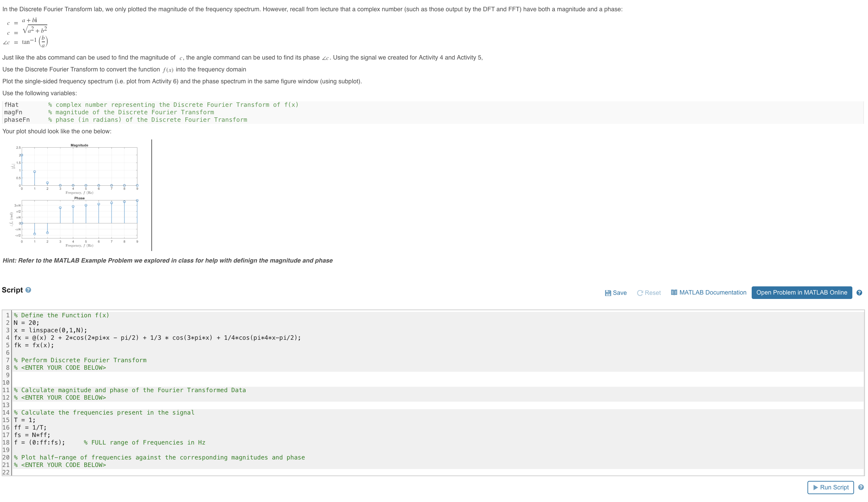Click help icon beside Open Problem button
This screenshot has height=502, width=868.
(859, 292)
